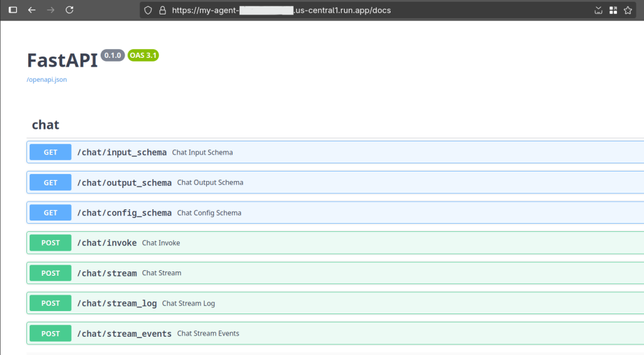Click the GET badge for config_schema
644x355 pixels.
click(50, 212)
